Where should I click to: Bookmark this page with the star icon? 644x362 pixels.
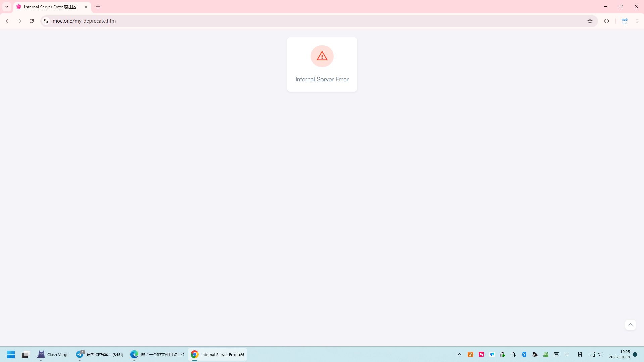pyautogui.click(x=590, y=21)
